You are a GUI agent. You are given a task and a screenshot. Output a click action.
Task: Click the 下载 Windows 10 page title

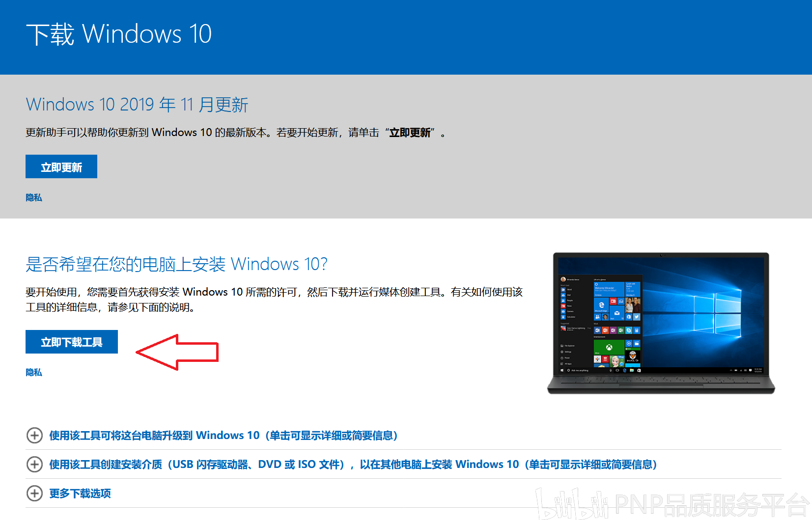tap(119, 34)
